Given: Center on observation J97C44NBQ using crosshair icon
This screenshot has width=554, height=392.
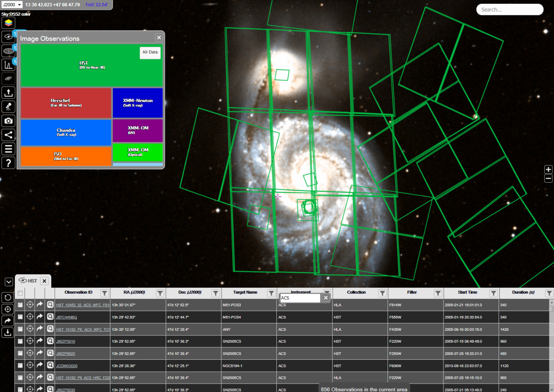Looking at the screenshot, I should pos(30,317).
